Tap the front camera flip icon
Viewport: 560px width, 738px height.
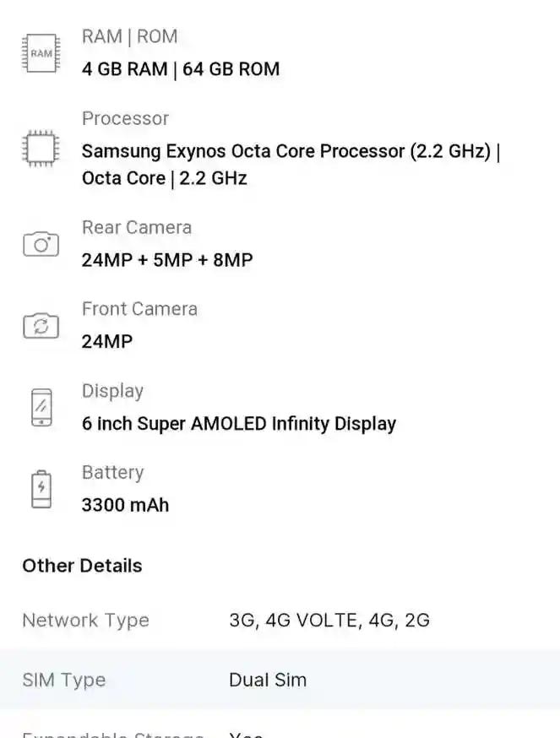(41, 325)
